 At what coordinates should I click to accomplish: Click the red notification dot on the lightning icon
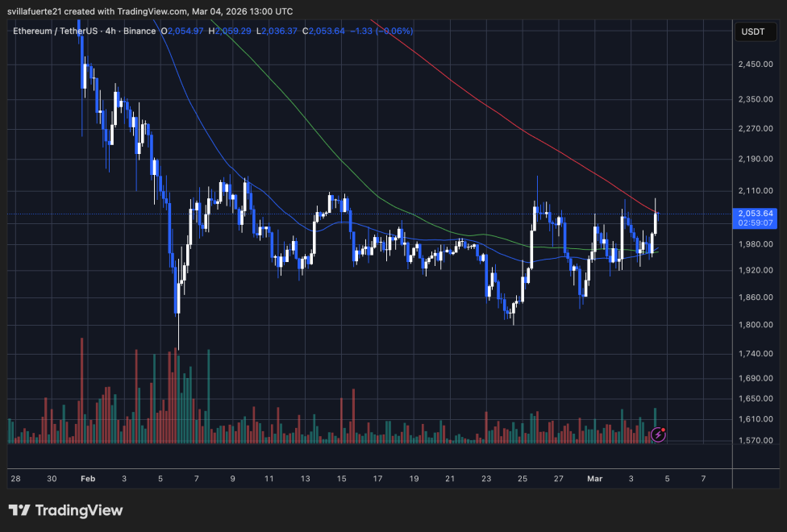[x=664, y=428]
